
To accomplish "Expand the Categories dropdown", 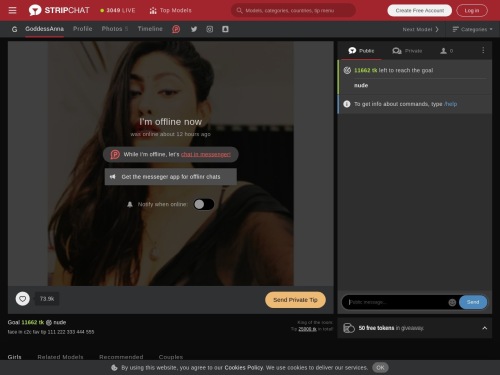I will [x=472, y=29].
